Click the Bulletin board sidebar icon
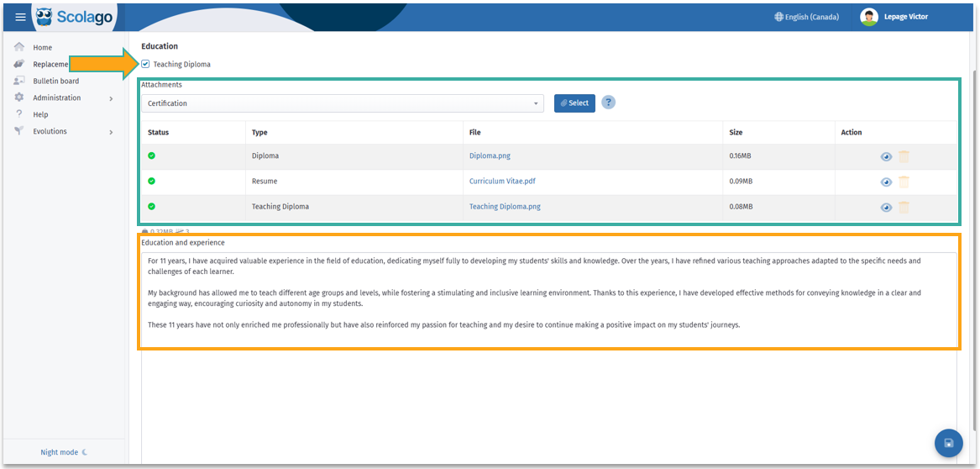Viewport: 980px width, 469px height. [x=19, y=81]
